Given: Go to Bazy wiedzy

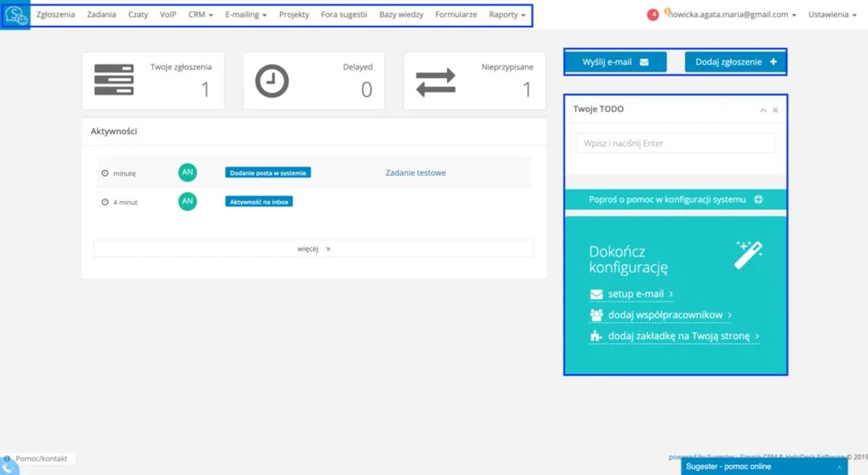Looking at the screenshot, I should pyautogui.click(x=401, y=14).
